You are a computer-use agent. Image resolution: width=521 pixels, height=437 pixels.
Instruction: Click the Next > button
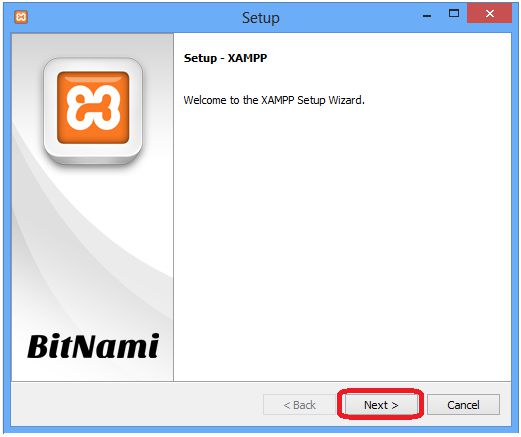coord(381,405)
